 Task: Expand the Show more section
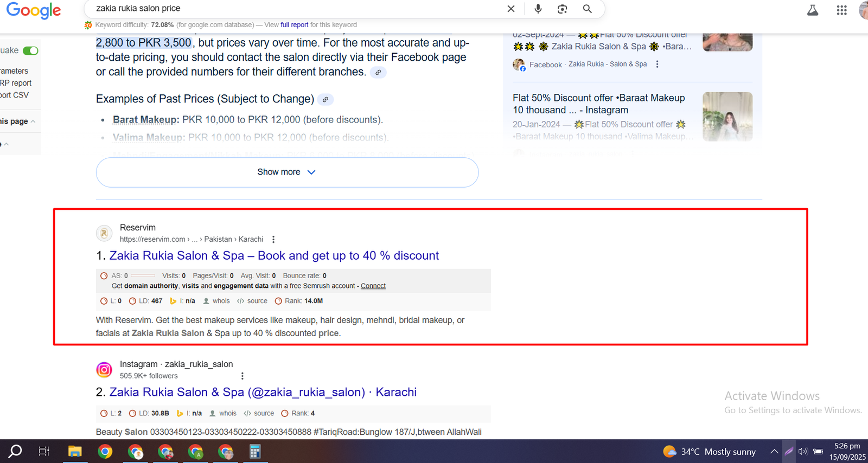(x=287, y=172)
